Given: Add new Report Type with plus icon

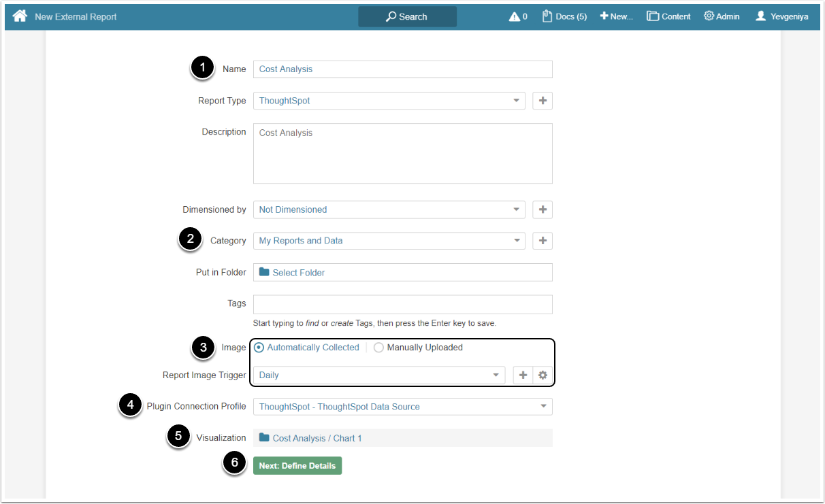Looking at the screenshot, I should click(x=543, y=101).
